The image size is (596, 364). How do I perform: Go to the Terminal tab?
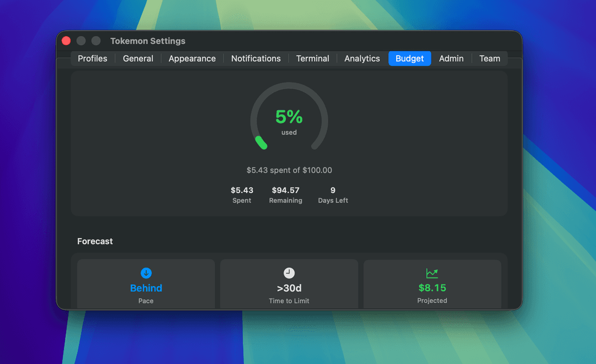(x=312, y=58)
